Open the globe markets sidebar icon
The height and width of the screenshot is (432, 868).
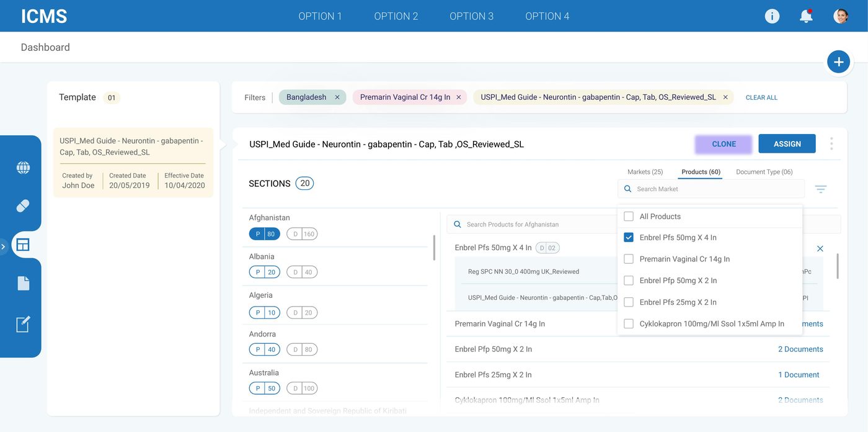(x=23, y=168)
